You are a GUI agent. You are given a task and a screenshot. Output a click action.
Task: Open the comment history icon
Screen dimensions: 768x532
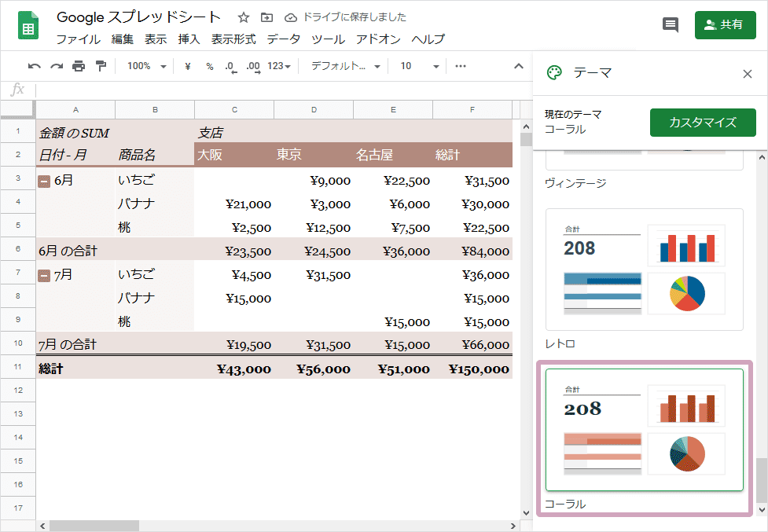671,25
